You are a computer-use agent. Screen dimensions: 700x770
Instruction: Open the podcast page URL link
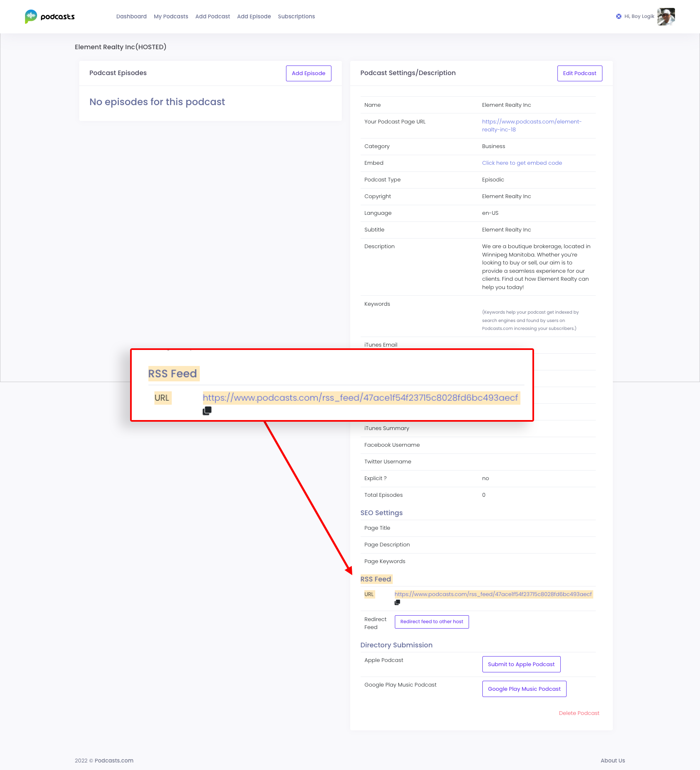[532, 126]
